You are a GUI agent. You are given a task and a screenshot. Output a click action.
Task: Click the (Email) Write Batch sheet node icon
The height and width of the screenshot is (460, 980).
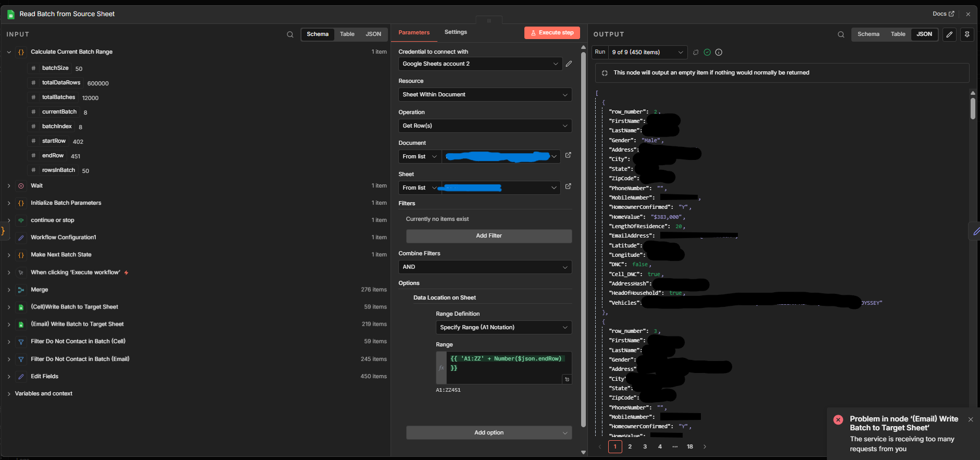coord(21,325)
